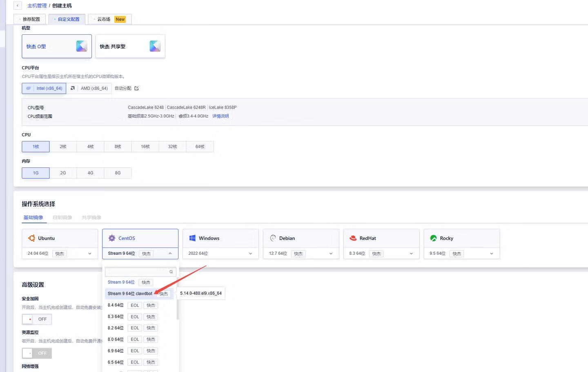Select the 4核 CPU option
Screen dimensions: 588x372
(90, 147)
